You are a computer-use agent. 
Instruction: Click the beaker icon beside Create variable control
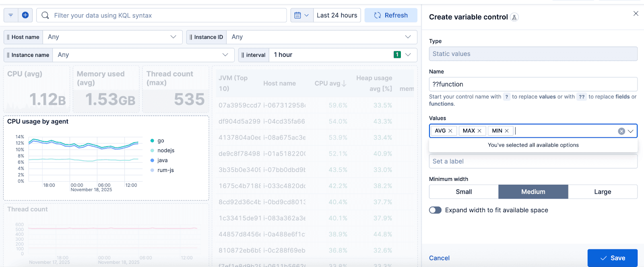[x=514, y=17]
